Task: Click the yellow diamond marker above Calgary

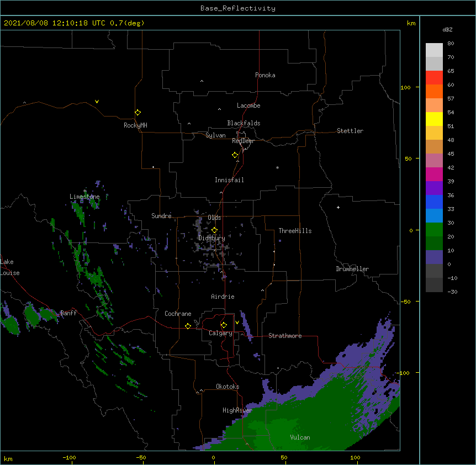Action: (224, 325)
